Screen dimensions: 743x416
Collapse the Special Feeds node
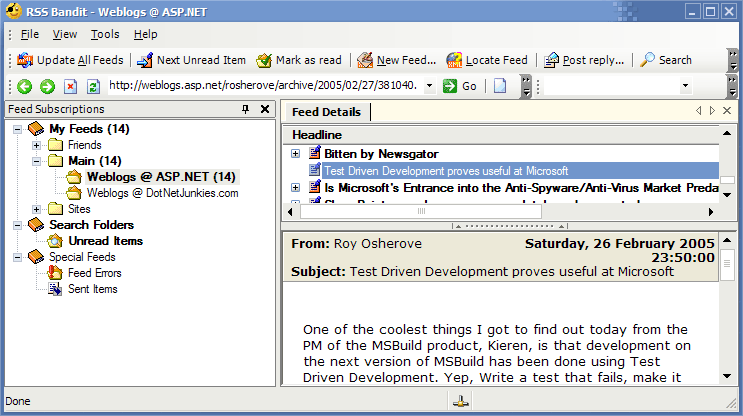pos(18,257)
